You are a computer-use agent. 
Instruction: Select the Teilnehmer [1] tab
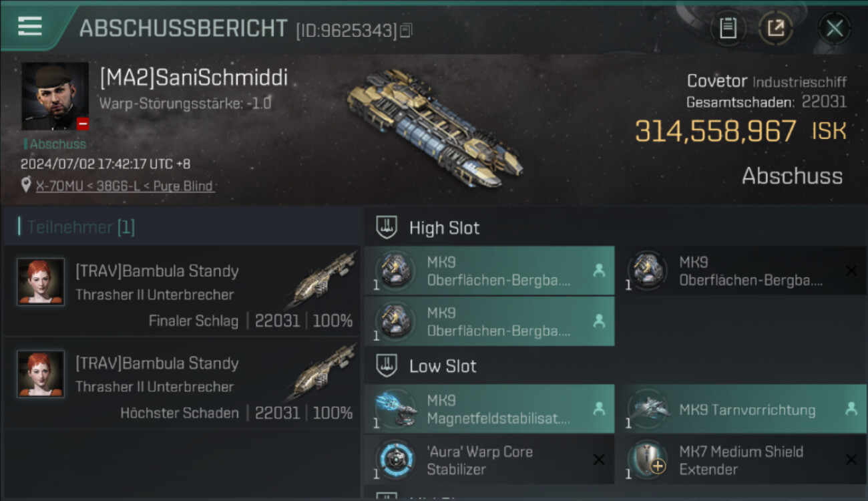tap(80, 227)
